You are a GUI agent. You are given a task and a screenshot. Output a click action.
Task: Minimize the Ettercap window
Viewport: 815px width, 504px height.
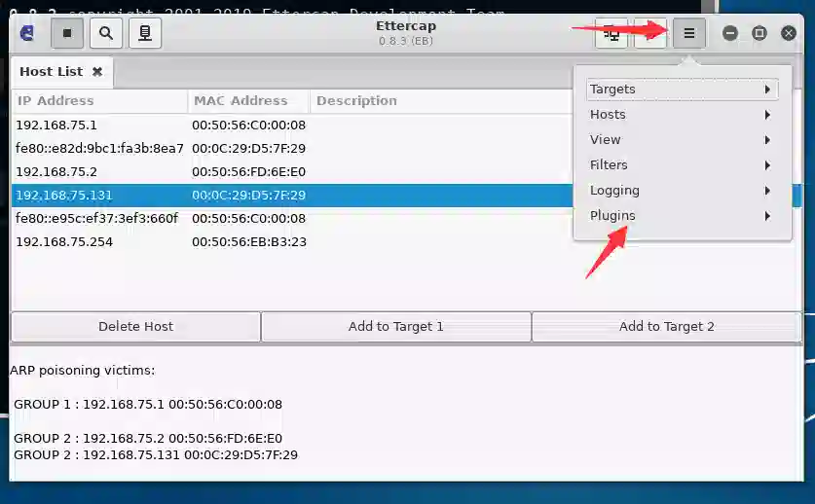click(x=729, y=33)
